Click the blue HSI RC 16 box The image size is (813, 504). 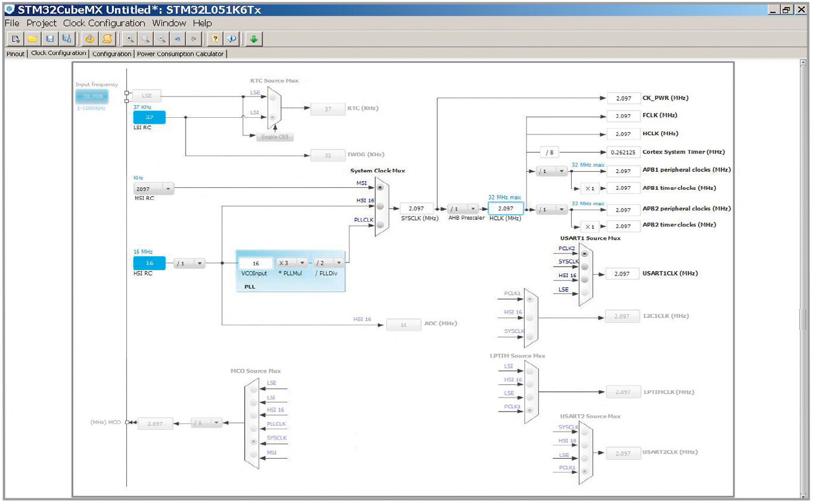(149, 263)
